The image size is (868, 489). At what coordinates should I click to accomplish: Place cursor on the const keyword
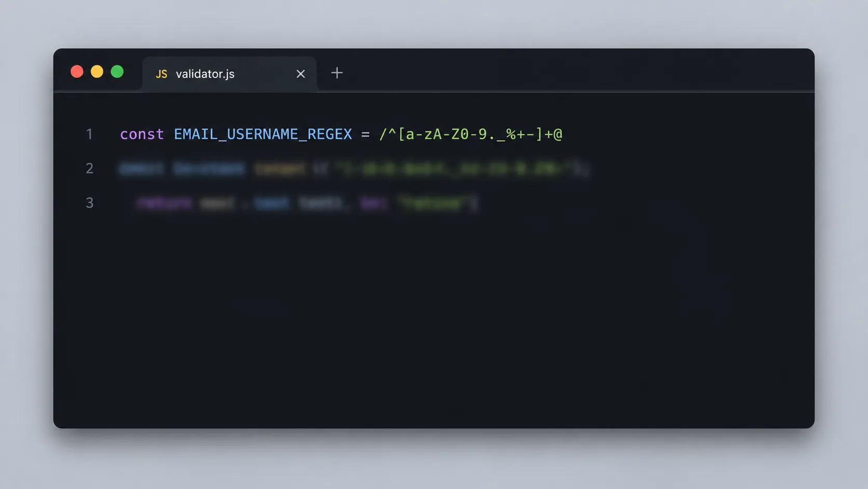coord(142,134)
